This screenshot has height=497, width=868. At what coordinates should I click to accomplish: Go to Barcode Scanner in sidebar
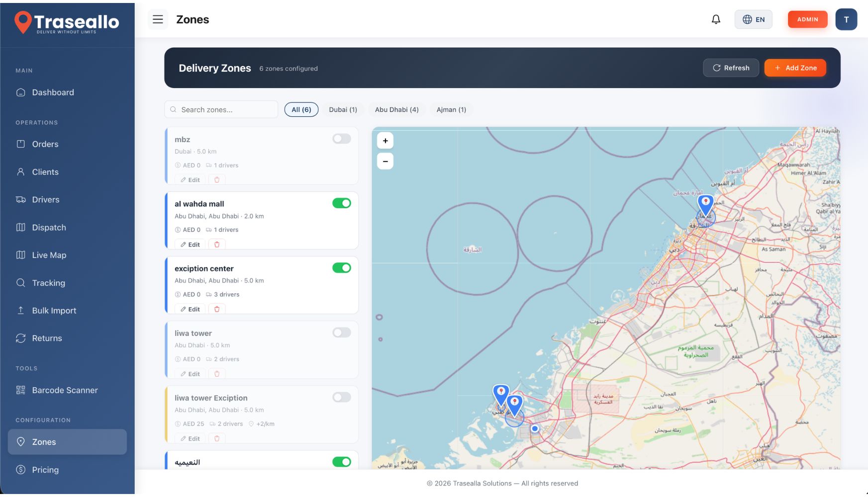tap(65, 390)
